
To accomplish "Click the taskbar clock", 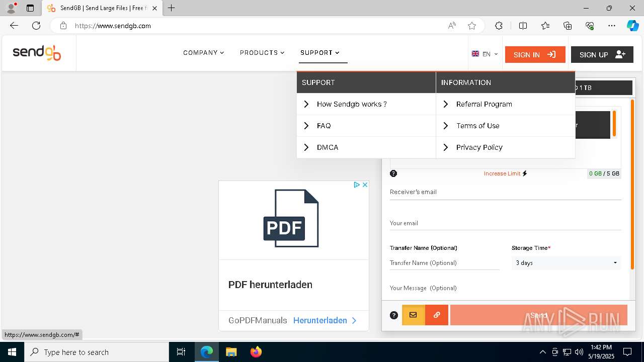I will point(601,352).
